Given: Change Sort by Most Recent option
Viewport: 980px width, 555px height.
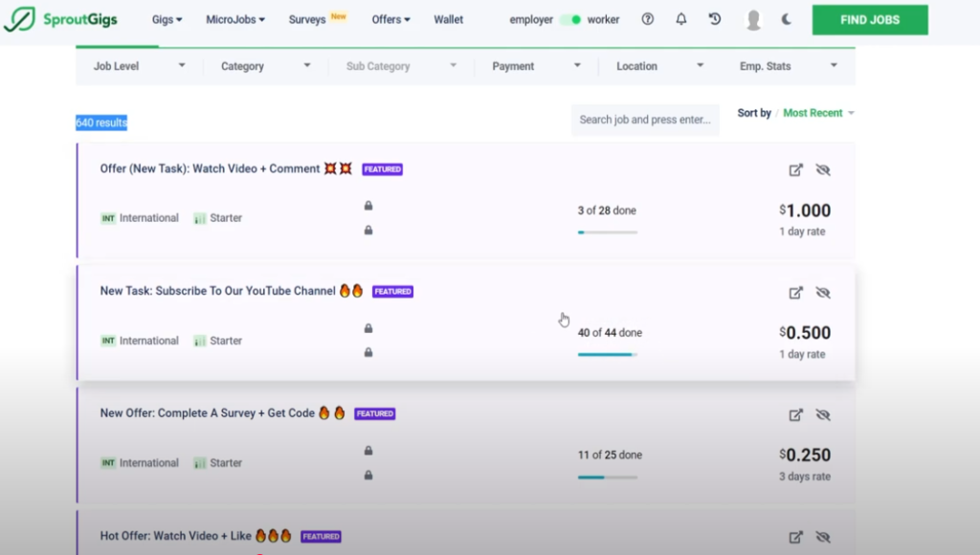Looking at the screenshot, I should 818,113.
